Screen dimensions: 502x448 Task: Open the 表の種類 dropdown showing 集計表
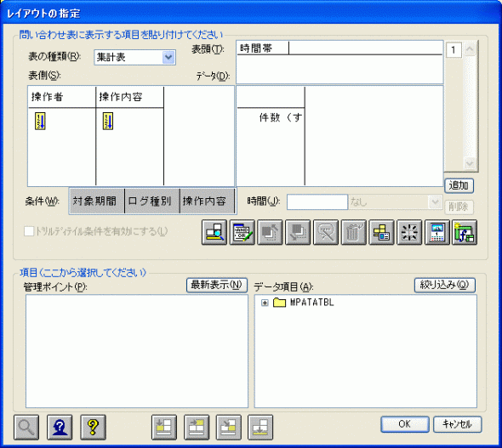pyautogui.click(x=168, y=58)
